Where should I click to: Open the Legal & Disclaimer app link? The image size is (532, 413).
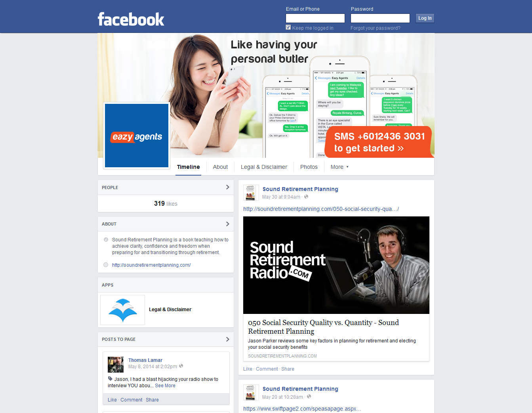click(170, 310)
